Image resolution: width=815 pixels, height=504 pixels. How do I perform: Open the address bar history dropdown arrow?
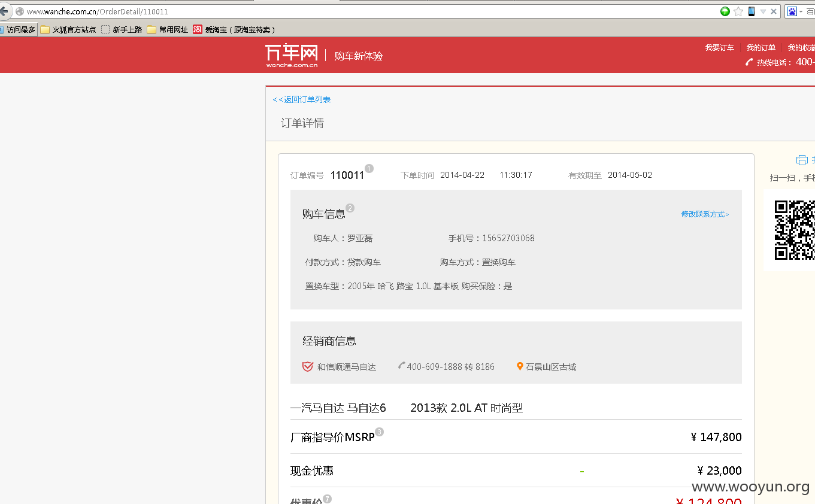tap(763, 11)
